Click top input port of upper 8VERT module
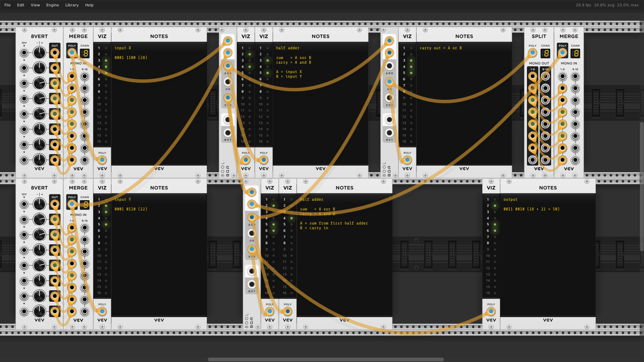644x362 pixels. coord(24,53)
